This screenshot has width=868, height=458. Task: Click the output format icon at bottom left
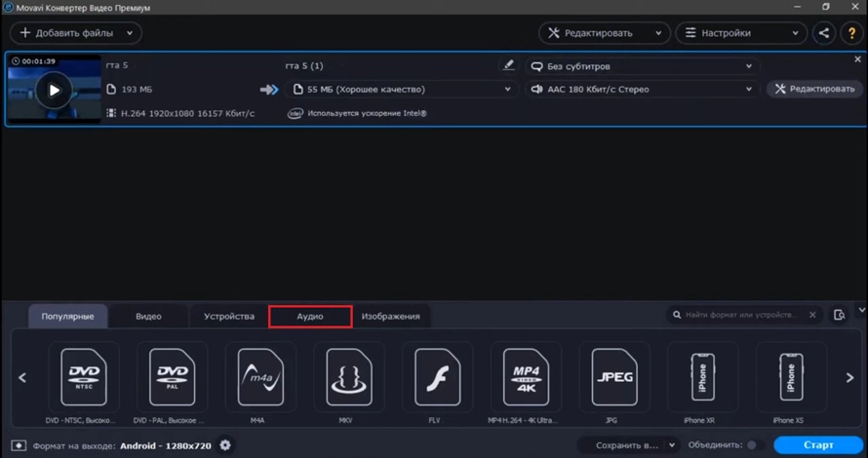point(19,445)
